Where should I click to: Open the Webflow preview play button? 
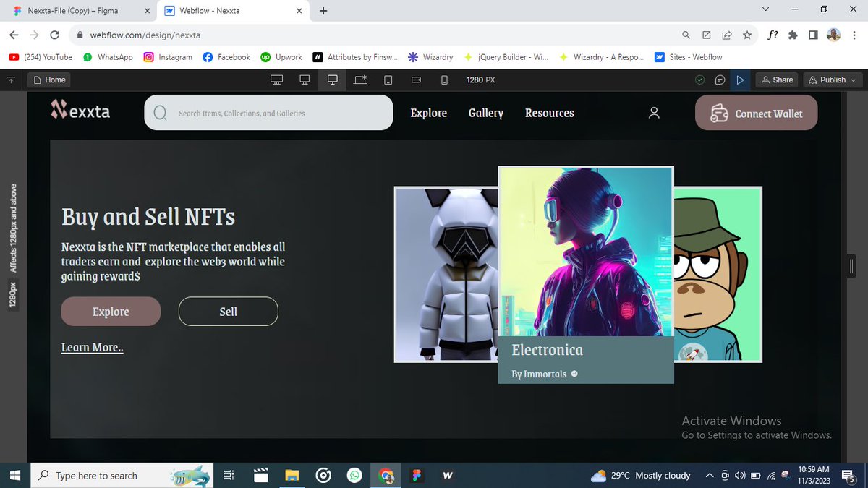click(740, 80)
